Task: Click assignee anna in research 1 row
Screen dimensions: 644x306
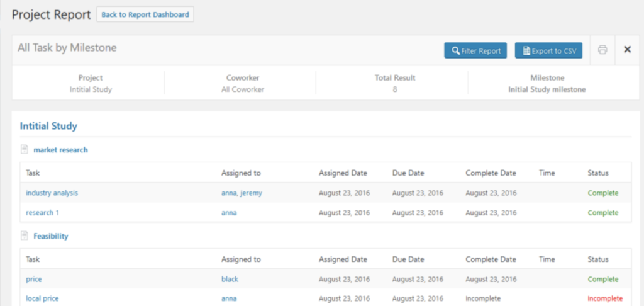Action: 229,213
